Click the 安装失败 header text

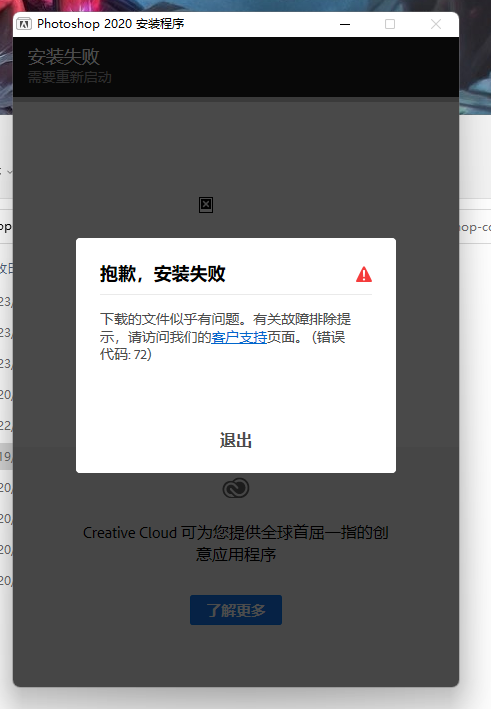pos(63,57)
